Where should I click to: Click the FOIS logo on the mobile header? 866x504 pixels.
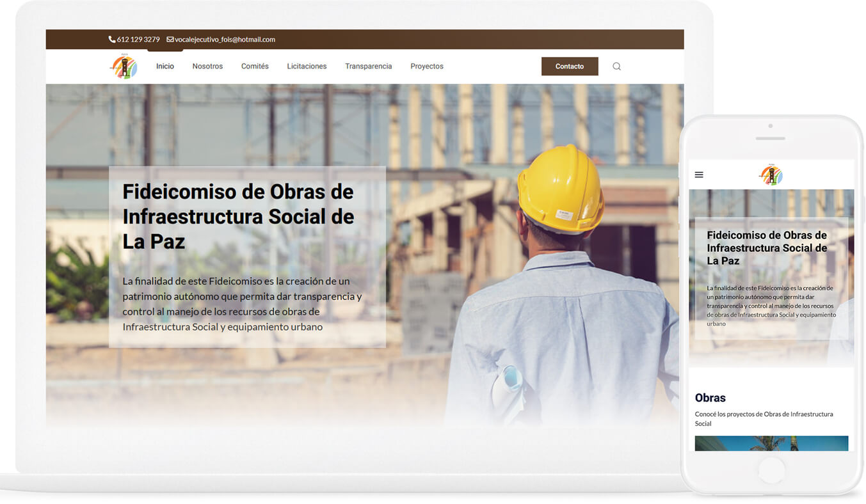click(771, 174)
